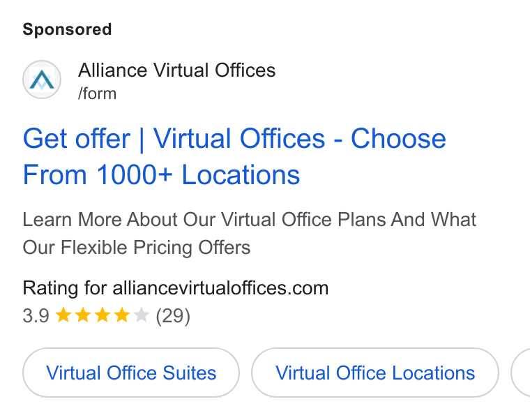This screenshot has height=420, width=530.
Task: Click 'Our Flexible Pricing Offers' description line
Action: 137,248
